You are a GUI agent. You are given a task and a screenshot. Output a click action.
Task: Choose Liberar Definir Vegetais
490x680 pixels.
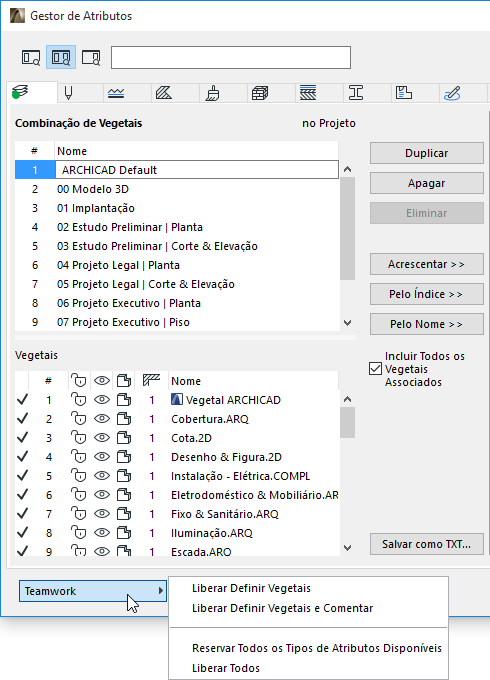coord(252,588)
